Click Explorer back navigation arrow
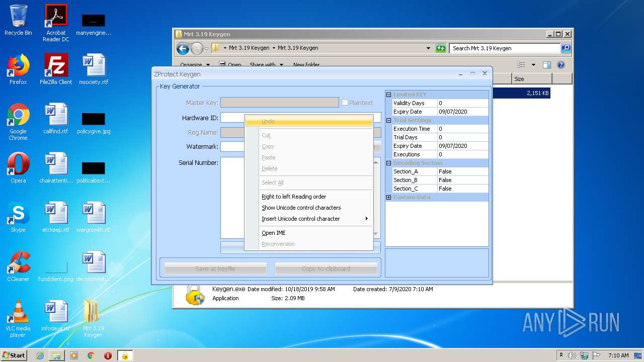This screenshot has width=644, height=362. coord(183,48)
